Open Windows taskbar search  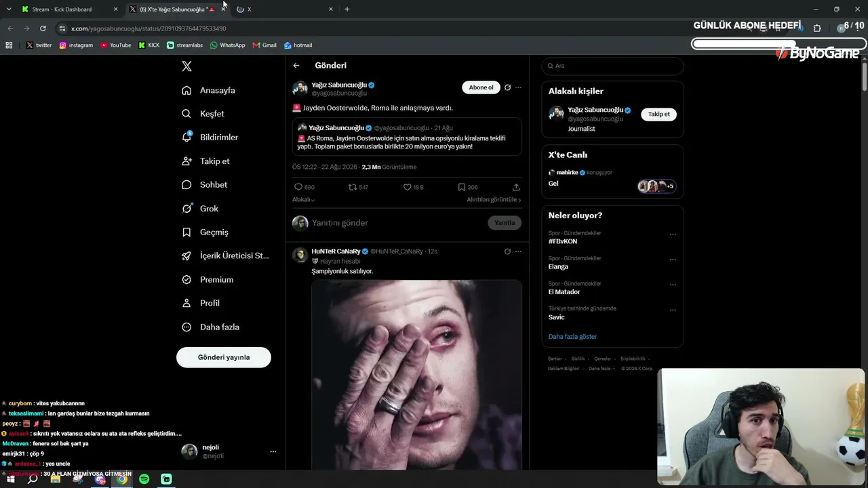click(33, 479)
